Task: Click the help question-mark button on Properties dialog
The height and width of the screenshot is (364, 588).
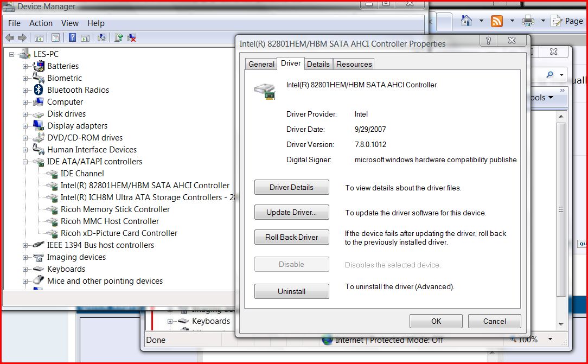Action: coord(488,41)
